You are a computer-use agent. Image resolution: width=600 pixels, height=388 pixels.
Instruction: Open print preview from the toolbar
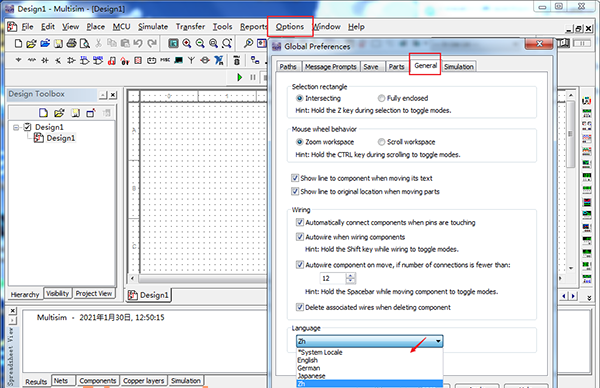85,43
